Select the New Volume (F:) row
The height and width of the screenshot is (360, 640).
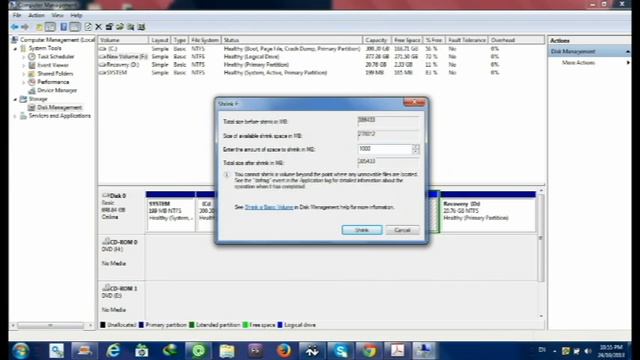(x=321, y=57)
